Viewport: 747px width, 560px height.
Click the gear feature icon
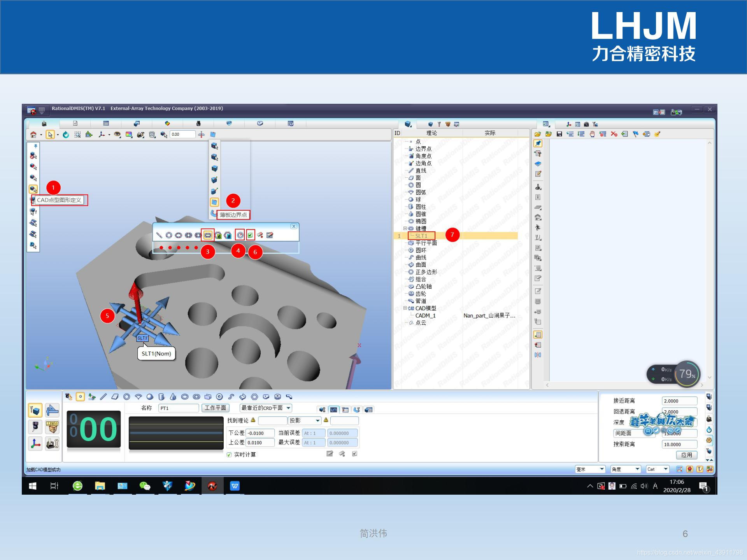[277, 397]
